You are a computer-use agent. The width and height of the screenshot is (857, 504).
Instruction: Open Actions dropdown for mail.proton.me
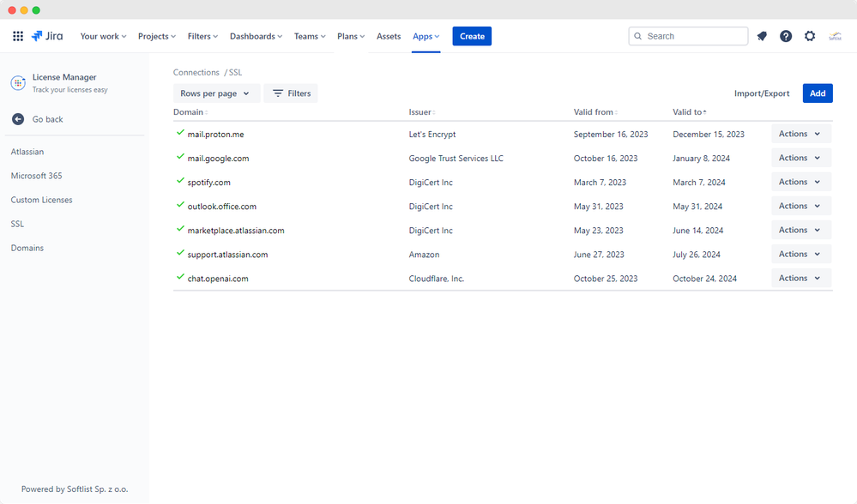801,134
